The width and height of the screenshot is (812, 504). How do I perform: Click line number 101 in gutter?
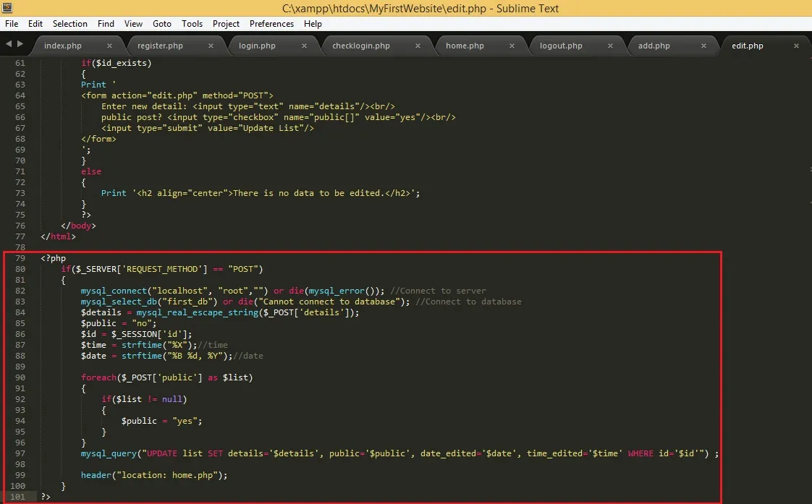pos(17,497)
